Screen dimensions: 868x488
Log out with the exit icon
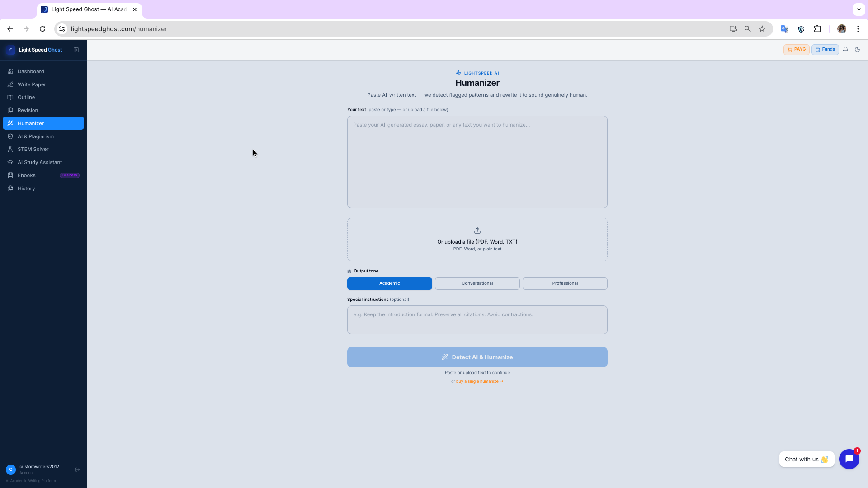[x=77, y=469]
